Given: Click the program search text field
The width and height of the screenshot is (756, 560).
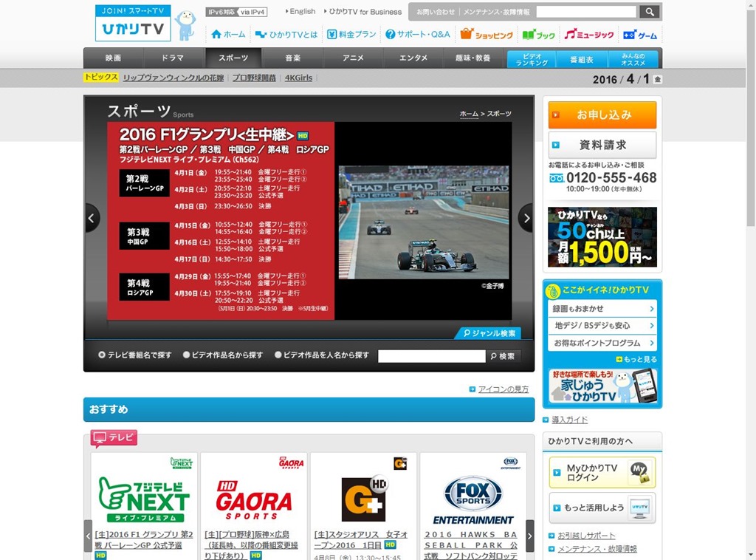Looking at the screenshot, I should [431, 356].
